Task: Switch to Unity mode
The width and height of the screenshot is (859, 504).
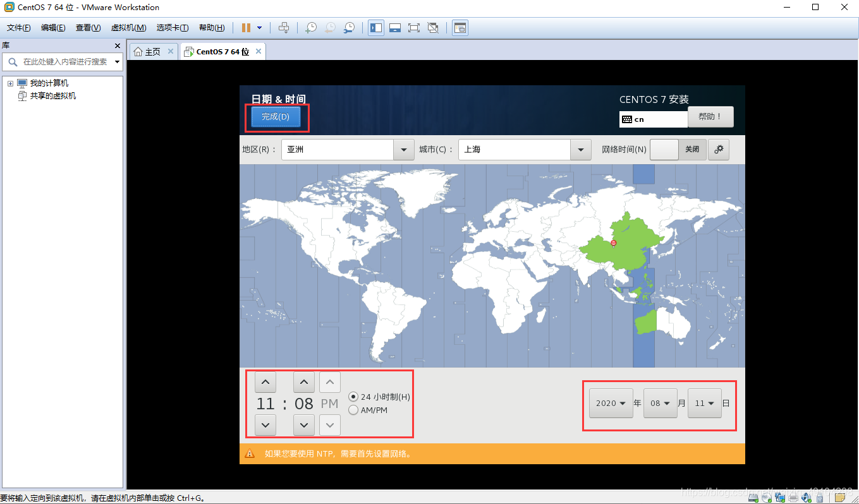Action: pyautogui.click(x=433, y=28)
